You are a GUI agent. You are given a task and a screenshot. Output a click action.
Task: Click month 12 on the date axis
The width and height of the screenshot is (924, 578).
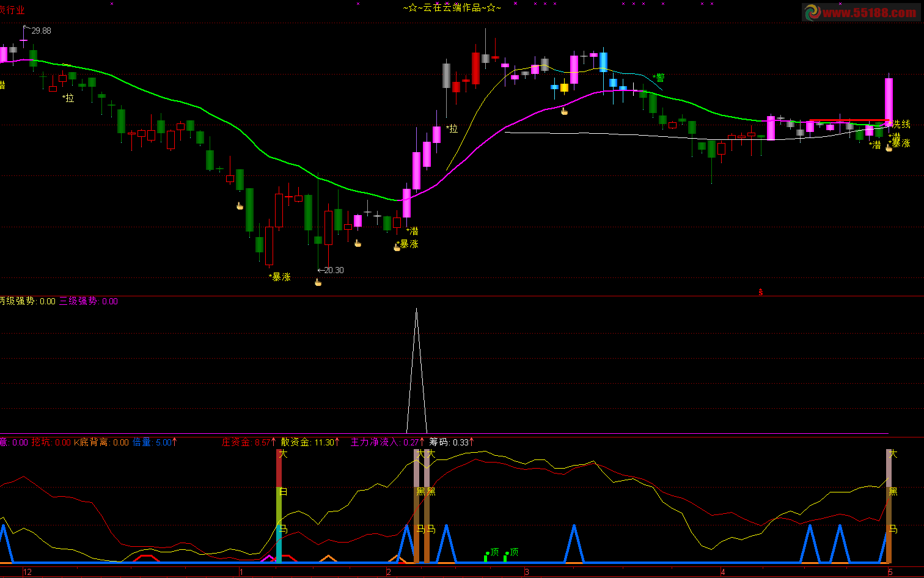click(x=28, y=573)
